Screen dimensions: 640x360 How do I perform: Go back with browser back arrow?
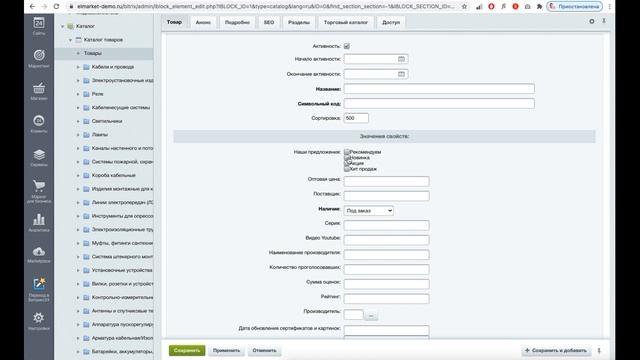click(x=32, y=7)
